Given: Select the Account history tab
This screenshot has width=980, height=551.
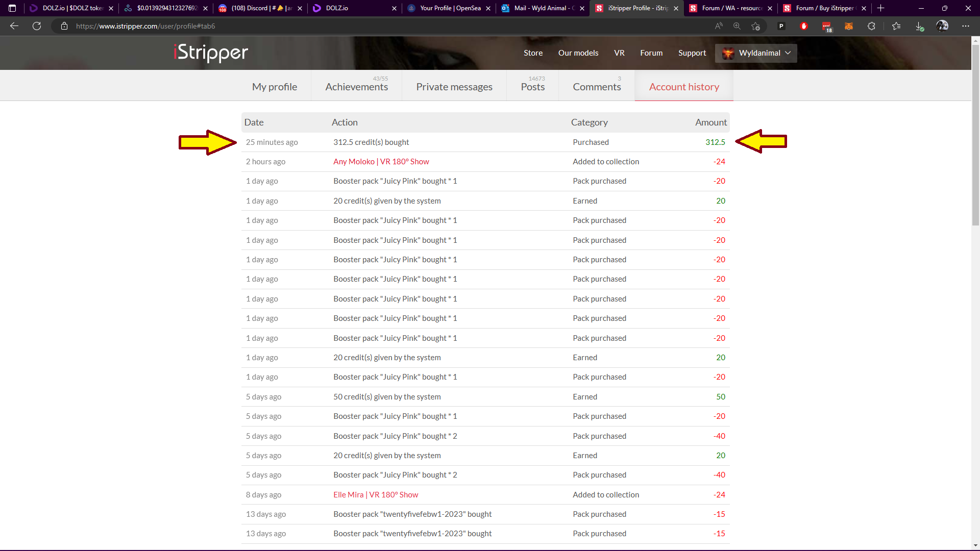Looking at the screenshot, I should [684, 87].
